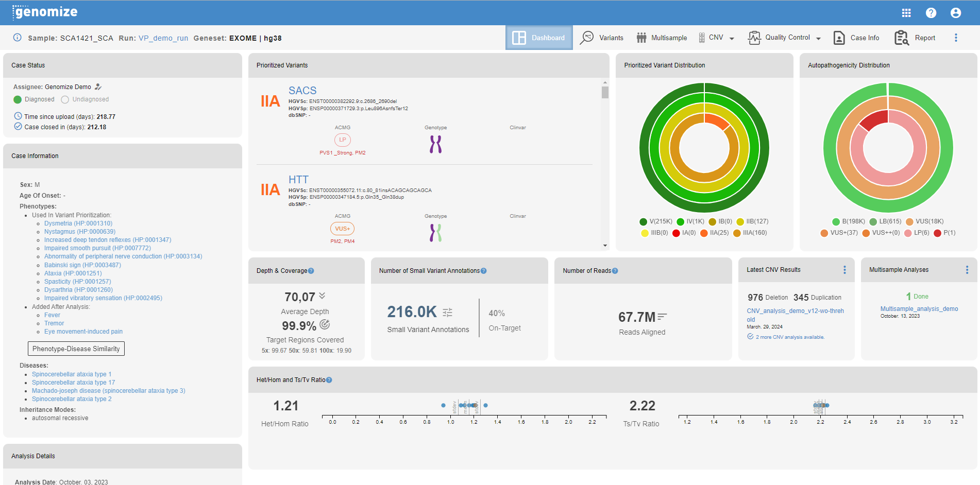Click the case closed checkmark icon
This screenshot has width=980, height=485.
click(18, 127)
